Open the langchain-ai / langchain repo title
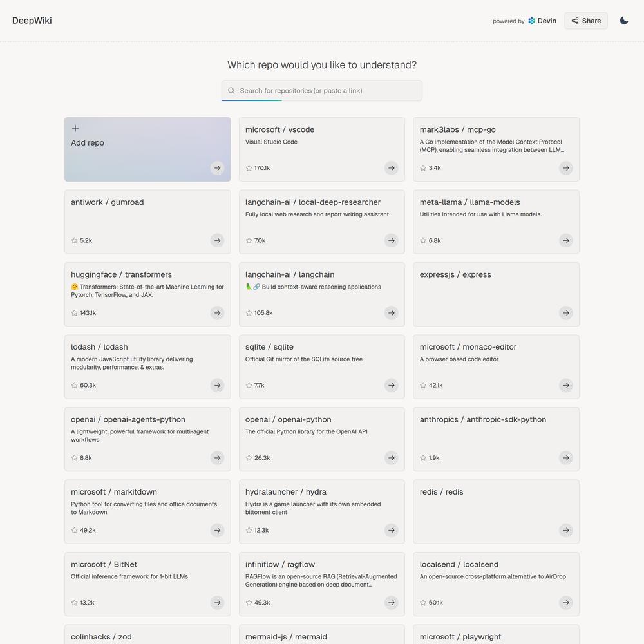Screen dimensions: 644x644 (x=290, y=274)
